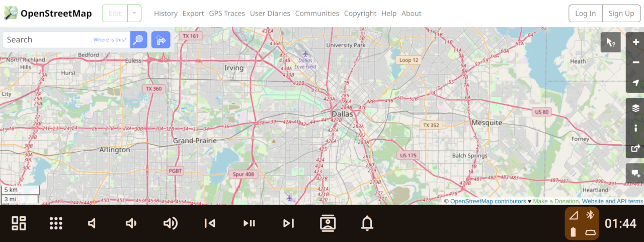Open the taskbar app grid launcher
The image size is (644, 242).
pyautogui.click(x=56, y=223)
